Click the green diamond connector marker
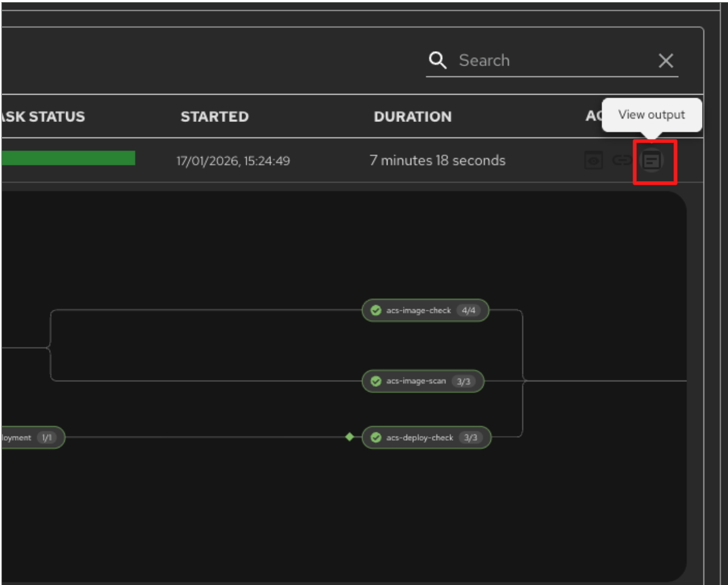Viewport: 728px width, 585px height. click(349, 437)
